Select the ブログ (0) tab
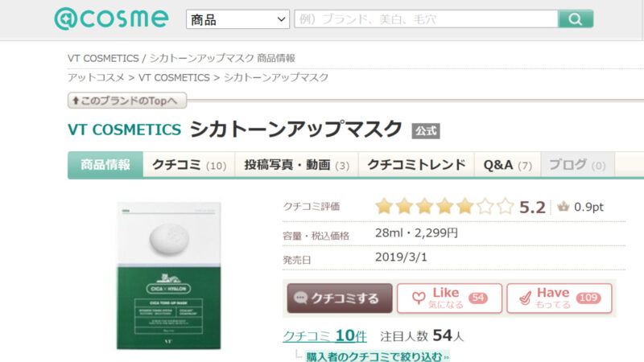Viewport: 644px width, 362px height. (x=577, y=165)
